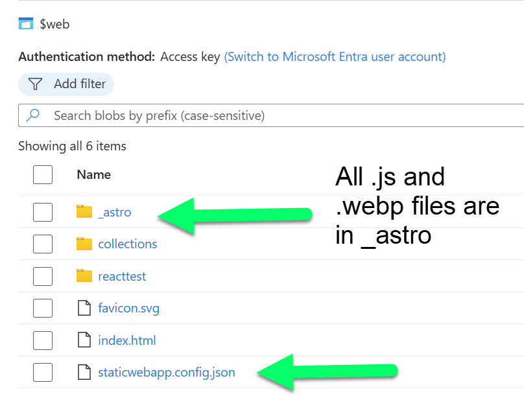This screenshot has width=524, height=420.
Task: Check the checkbox for staticwebapp.config.json
Action: coord(43,372)
